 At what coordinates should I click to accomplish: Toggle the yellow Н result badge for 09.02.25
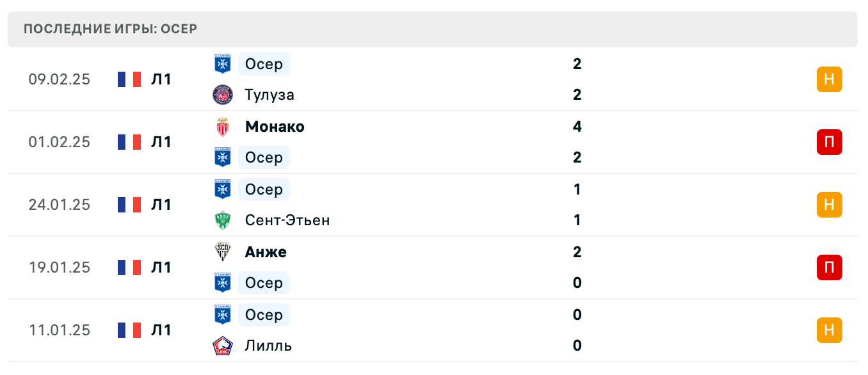click(830, 79)
